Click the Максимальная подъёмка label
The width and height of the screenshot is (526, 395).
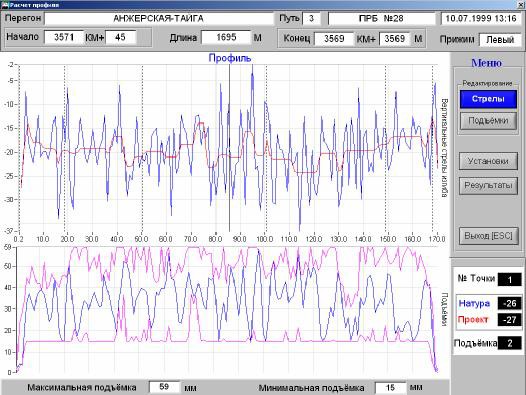tap(82, 388)
